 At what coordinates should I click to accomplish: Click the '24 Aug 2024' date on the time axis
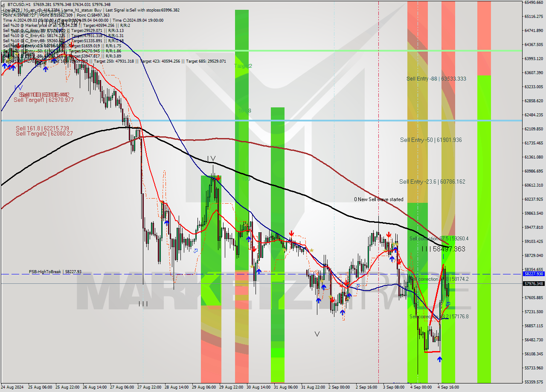(x=12, y=387)
